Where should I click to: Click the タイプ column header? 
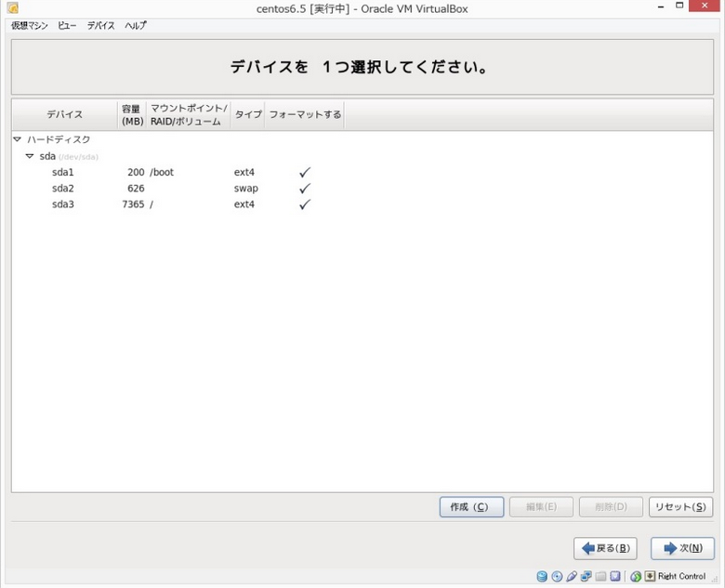point(248,114)
